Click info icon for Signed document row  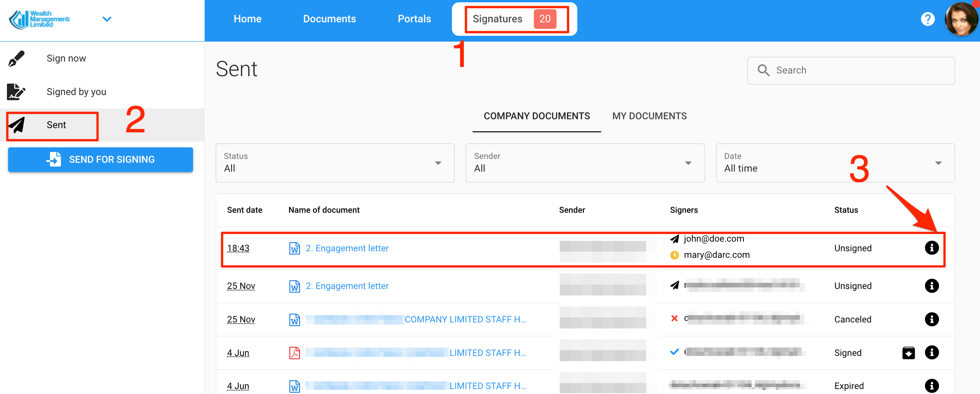click(931, 352)
